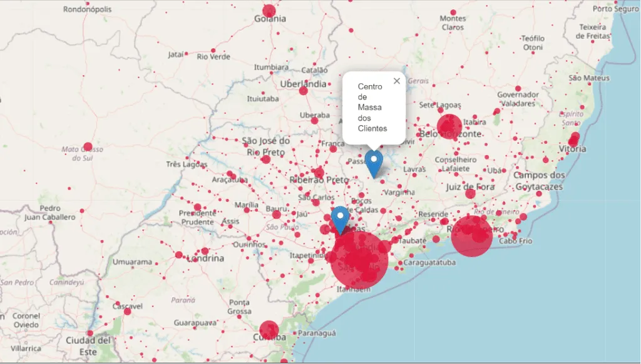
Task: Click the Varginha map label
Action: coord(399,192)
